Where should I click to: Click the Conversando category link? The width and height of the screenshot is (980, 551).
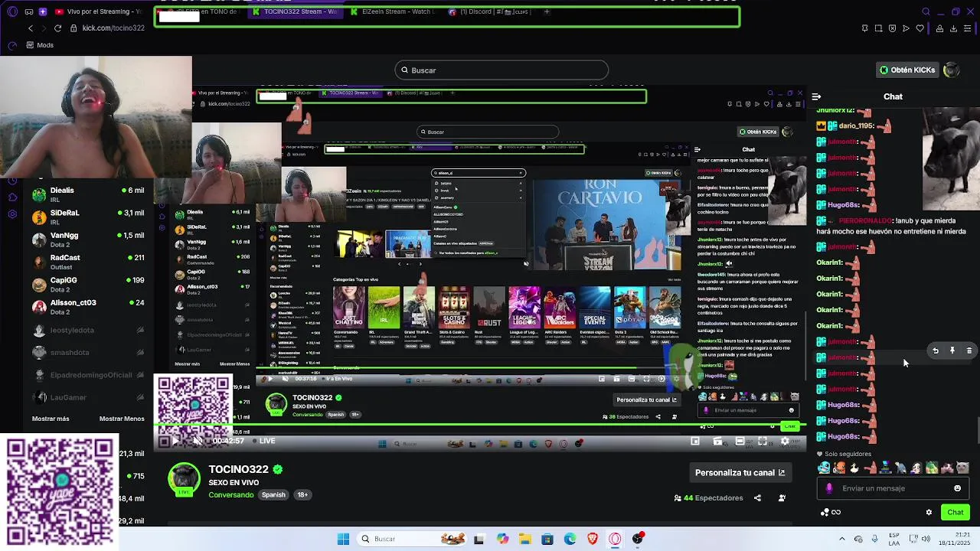click(x=230, y=495)
